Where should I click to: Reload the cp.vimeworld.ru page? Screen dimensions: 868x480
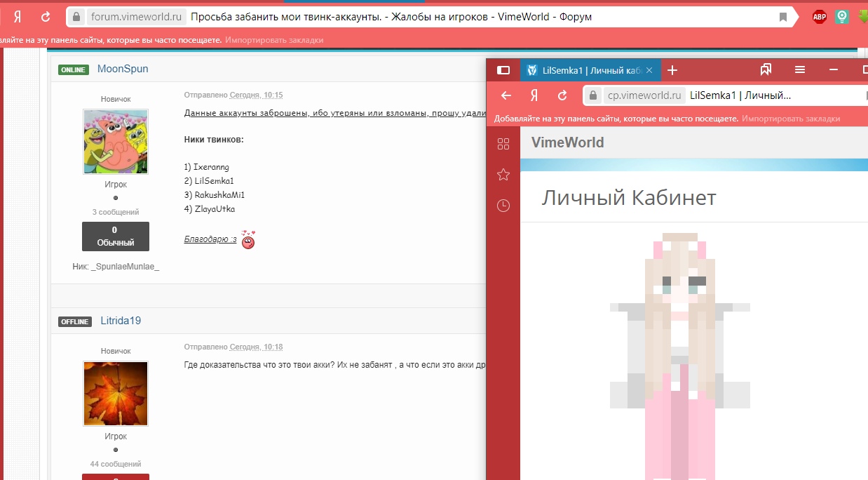tap(562, 95)
